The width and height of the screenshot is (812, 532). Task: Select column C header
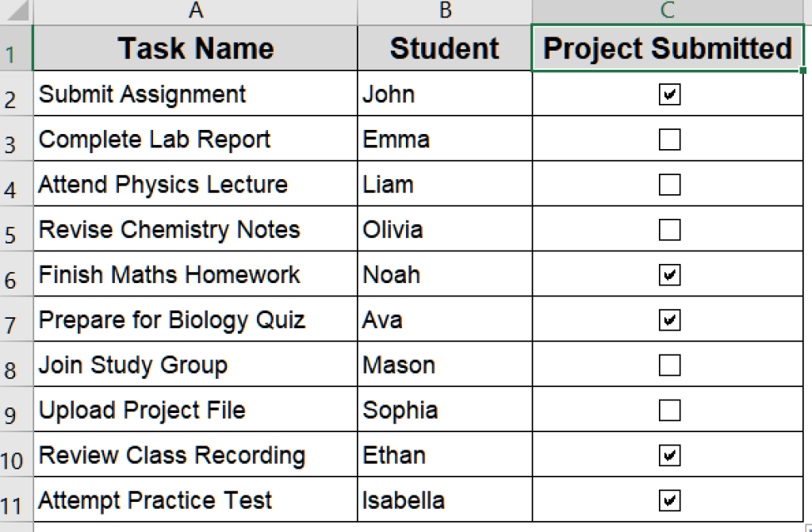(668, 11)
